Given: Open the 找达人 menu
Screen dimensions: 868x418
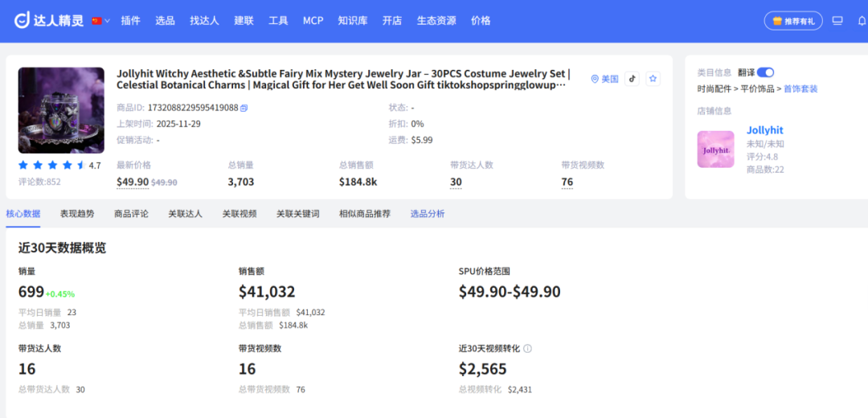Looking at the screenshot, I should point(204,20).
